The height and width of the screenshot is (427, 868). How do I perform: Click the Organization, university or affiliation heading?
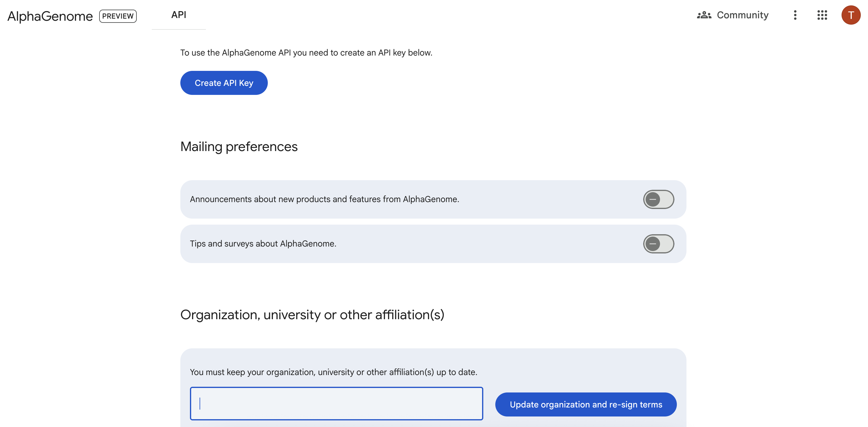coord(312,315)
